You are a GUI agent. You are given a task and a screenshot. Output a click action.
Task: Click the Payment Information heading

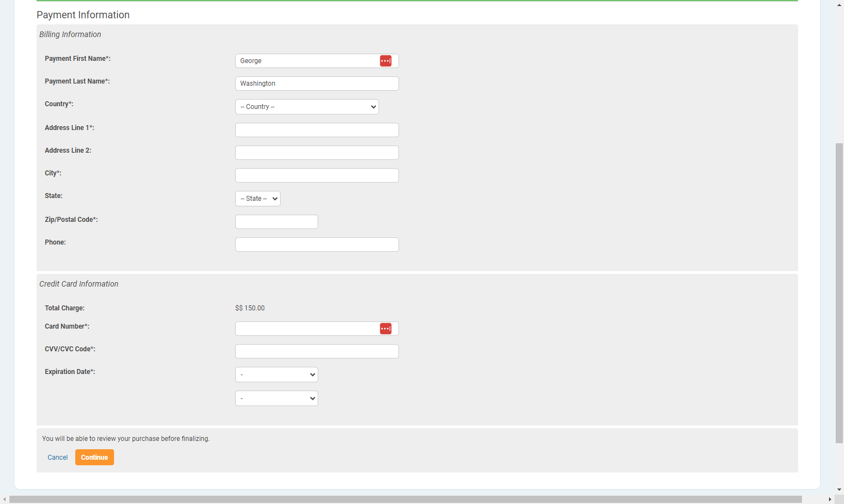pyautogui.click(x=83, y=15)
